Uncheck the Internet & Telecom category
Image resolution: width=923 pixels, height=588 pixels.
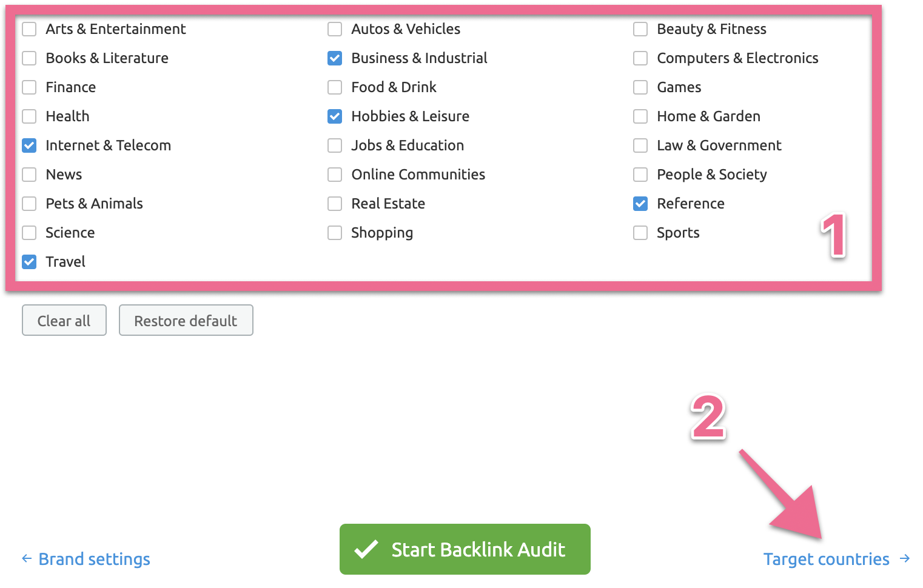click(x=29, y=145)
